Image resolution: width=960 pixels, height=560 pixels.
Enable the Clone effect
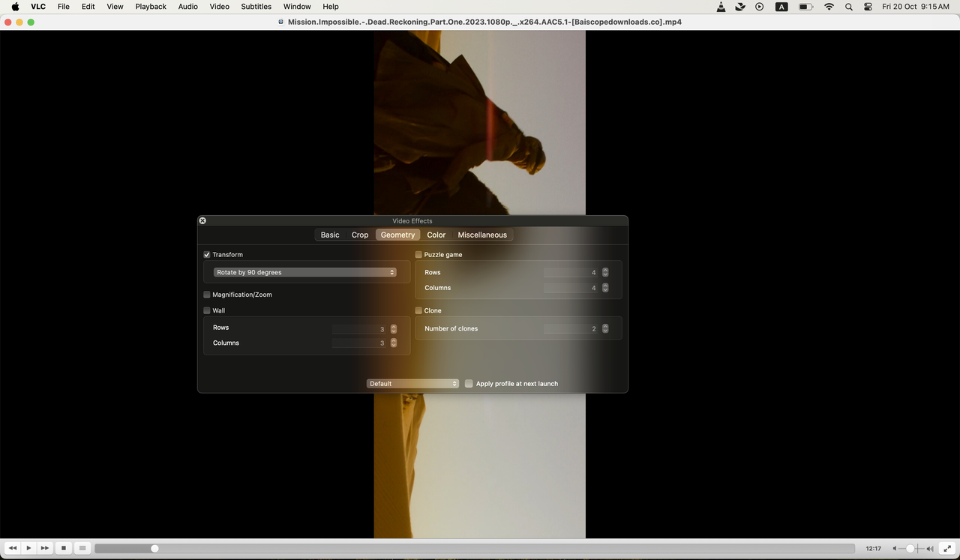coord(418,310)
